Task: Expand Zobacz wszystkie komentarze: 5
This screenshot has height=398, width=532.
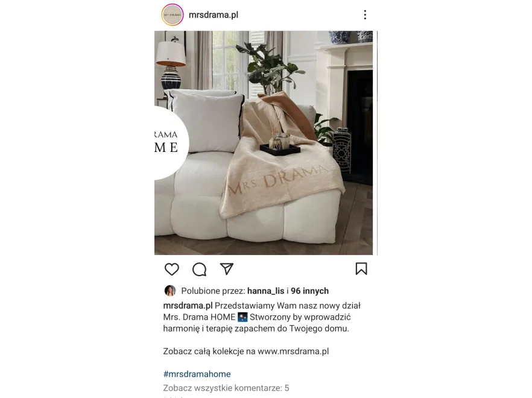Action: 226,388
